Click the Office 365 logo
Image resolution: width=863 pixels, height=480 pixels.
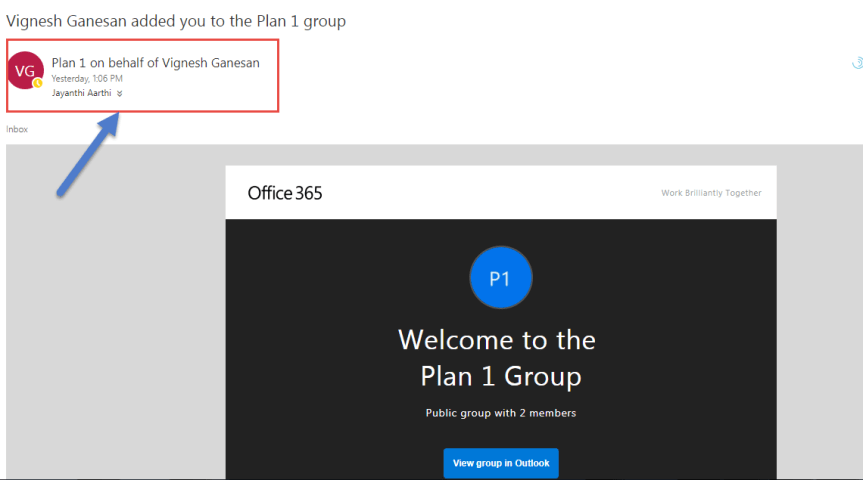coord(285,193)
